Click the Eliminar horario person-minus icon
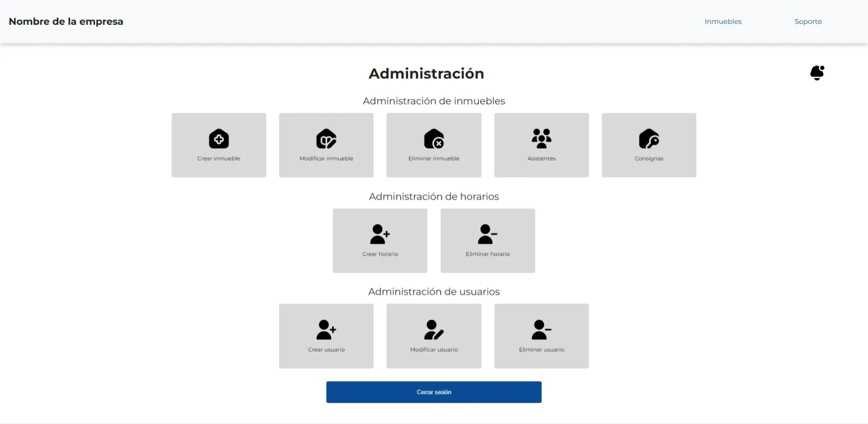Viewport: 868px width, 424px height. point(487,234)
